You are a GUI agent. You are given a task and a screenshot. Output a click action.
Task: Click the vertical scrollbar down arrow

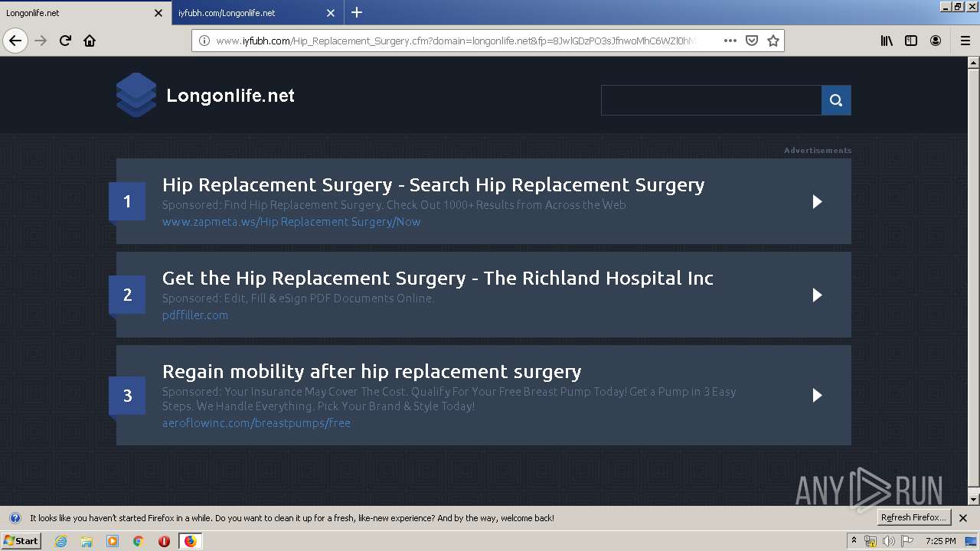pyautogui.click(x=974, y=499)
